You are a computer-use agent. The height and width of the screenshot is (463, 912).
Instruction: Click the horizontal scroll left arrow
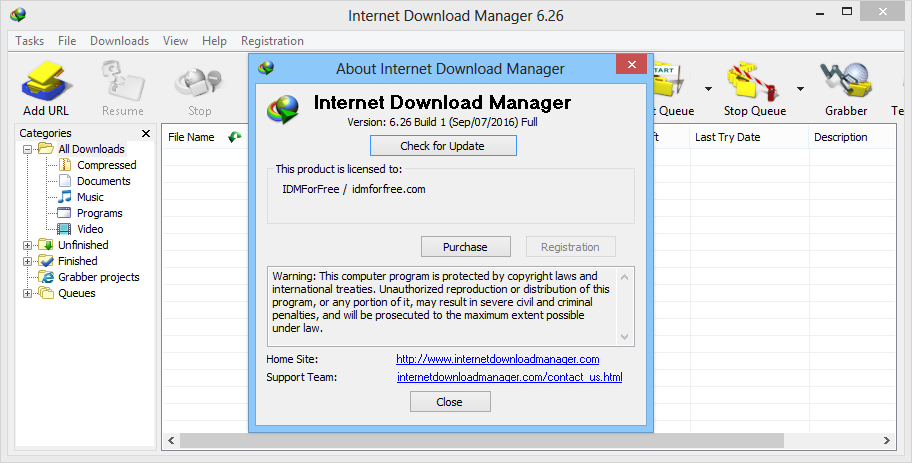click(x=171, y=440)
